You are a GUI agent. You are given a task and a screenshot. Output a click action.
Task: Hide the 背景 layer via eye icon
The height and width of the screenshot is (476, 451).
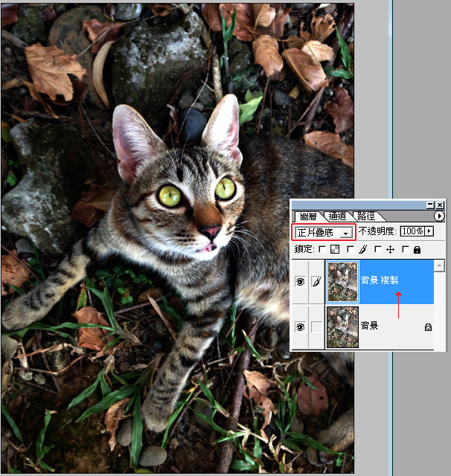[300, 327]
